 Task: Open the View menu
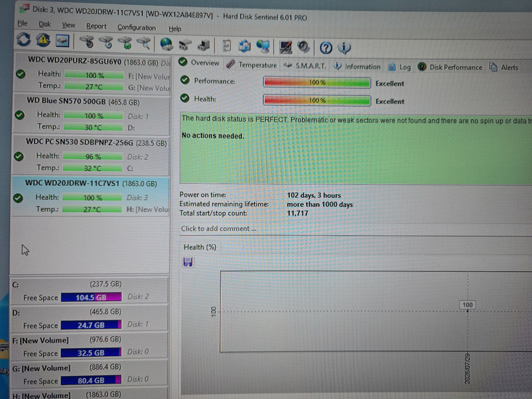(x=69, y=25)
